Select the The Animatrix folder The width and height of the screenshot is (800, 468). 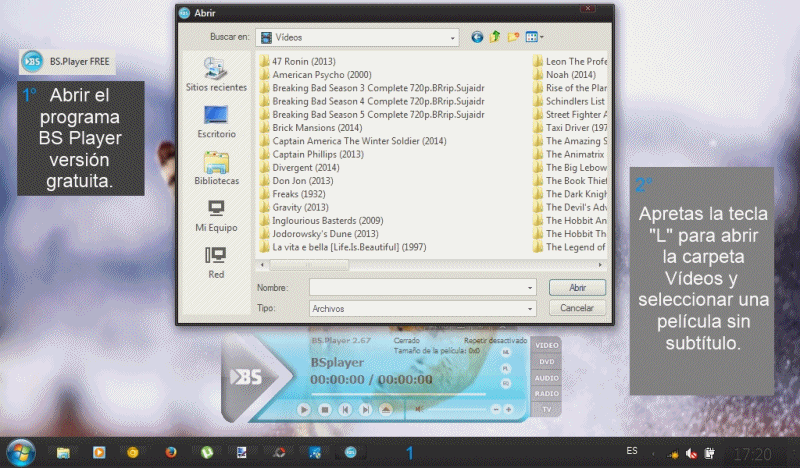[569, 154]
